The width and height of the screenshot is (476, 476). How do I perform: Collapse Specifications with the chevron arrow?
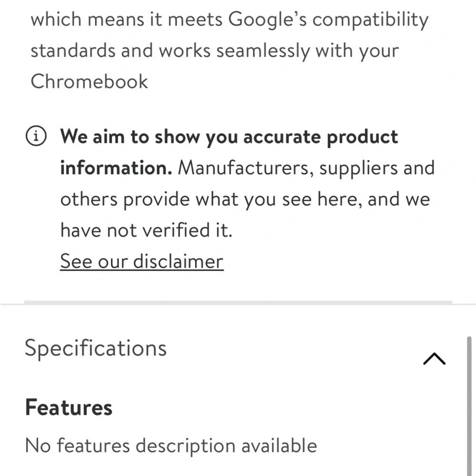[x=434, y=358]
